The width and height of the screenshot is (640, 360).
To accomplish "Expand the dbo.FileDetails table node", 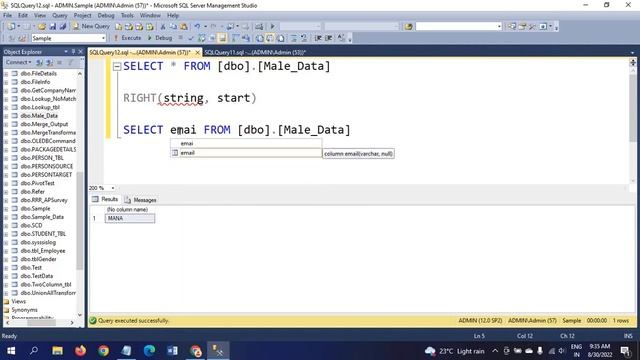I will 6,73.
